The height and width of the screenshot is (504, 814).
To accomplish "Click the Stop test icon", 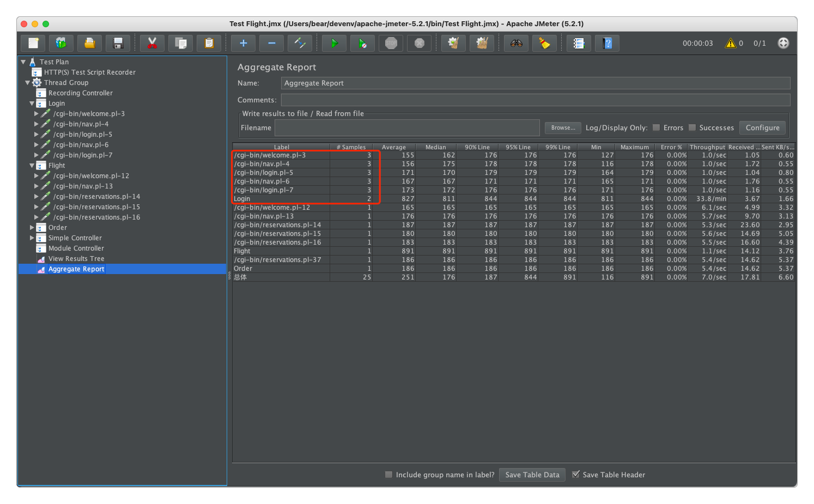I will (391, 43).
